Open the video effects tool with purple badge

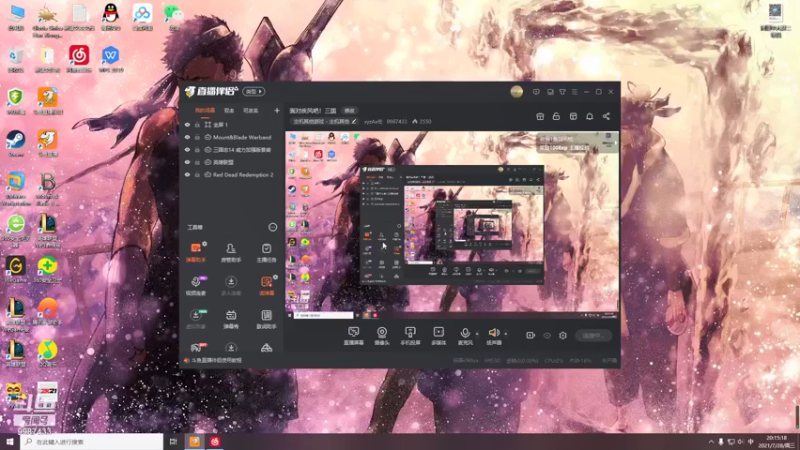click(195, 286)
